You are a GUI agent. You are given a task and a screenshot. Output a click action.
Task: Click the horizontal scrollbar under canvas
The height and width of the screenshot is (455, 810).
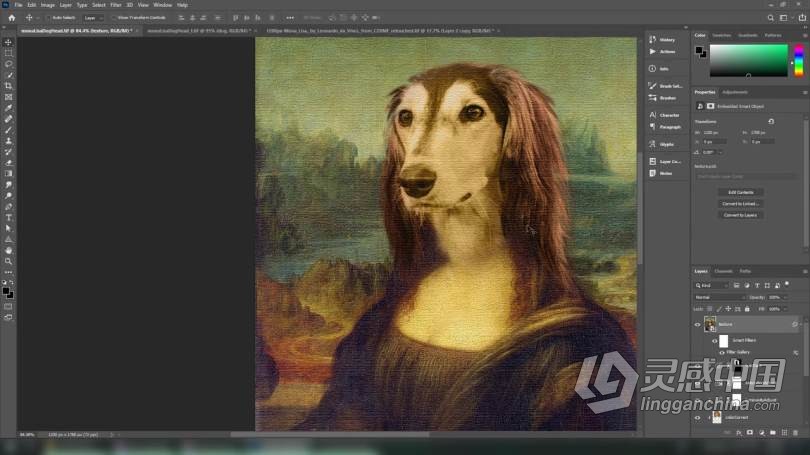(330, 435)
